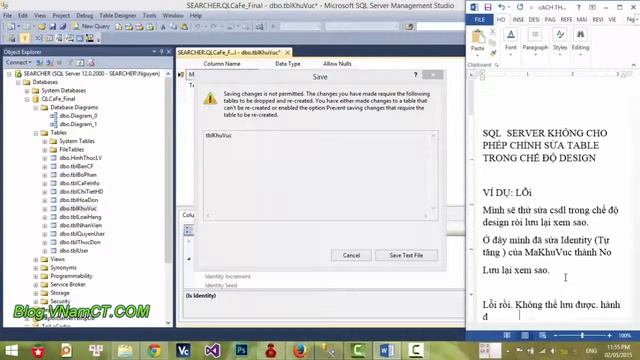Expand the Views folder
Screen dimensions: 640x360
36,260
